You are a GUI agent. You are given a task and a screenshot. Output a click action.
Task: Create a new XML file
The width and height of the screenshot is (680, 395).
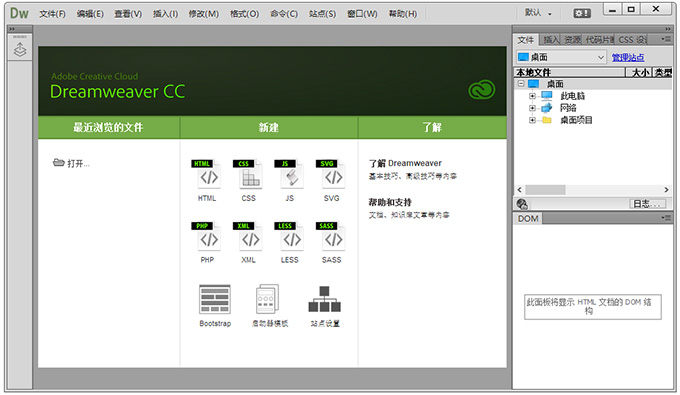[x=248, y=242]
